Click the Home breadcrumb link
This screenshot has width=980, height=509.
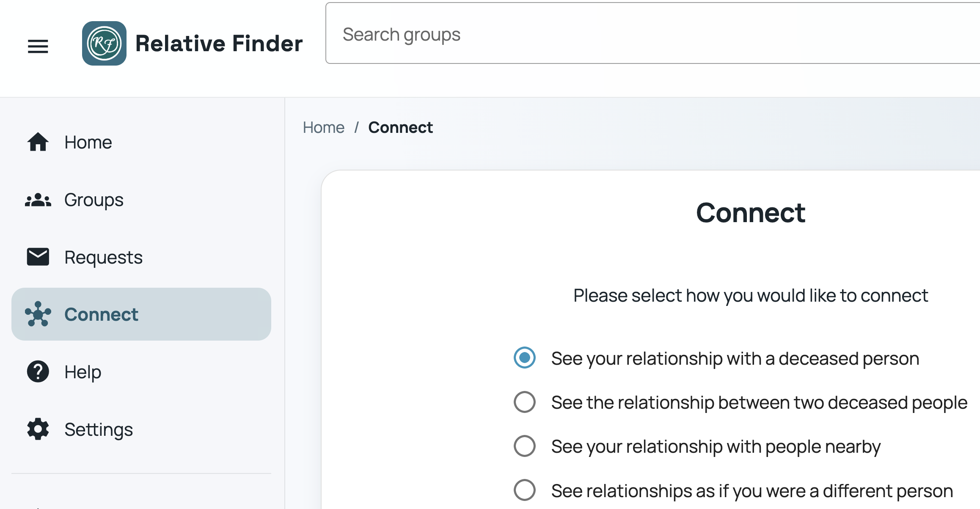[x=324, y=127]
